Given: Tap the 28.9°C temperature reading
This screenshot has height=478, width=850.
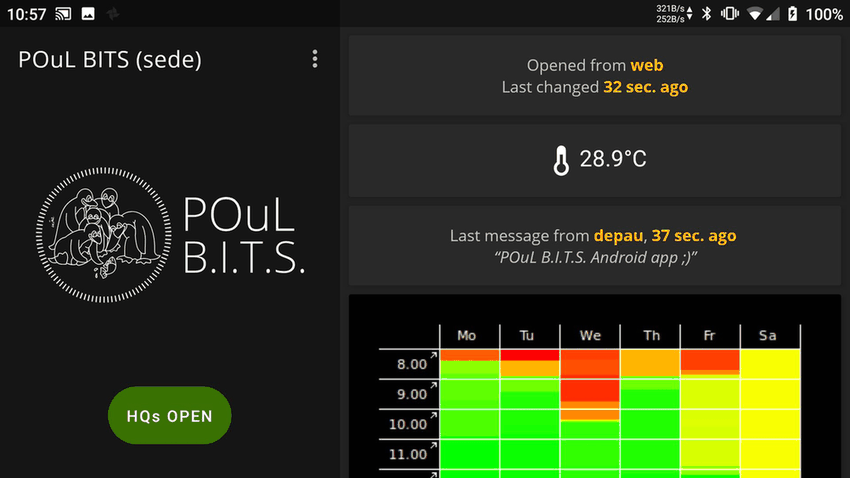Looking at the screenshot, I should click(613, 160).
